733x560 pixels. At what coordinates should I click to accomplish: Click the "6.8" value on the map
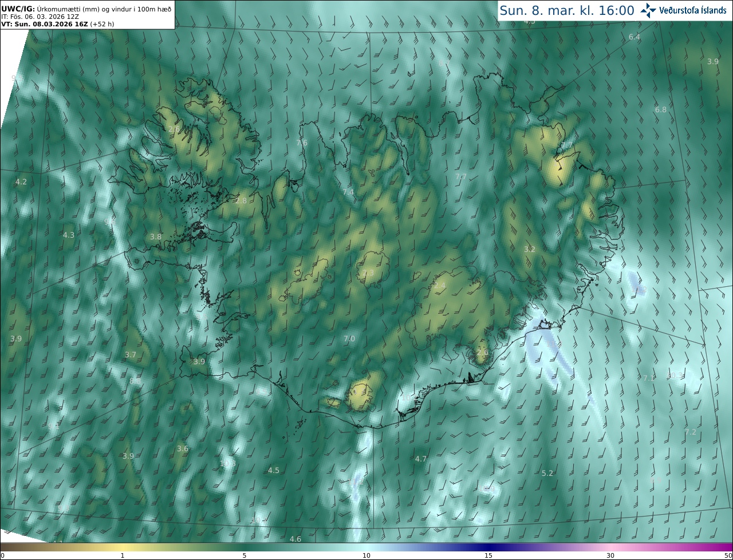point(661,109)
